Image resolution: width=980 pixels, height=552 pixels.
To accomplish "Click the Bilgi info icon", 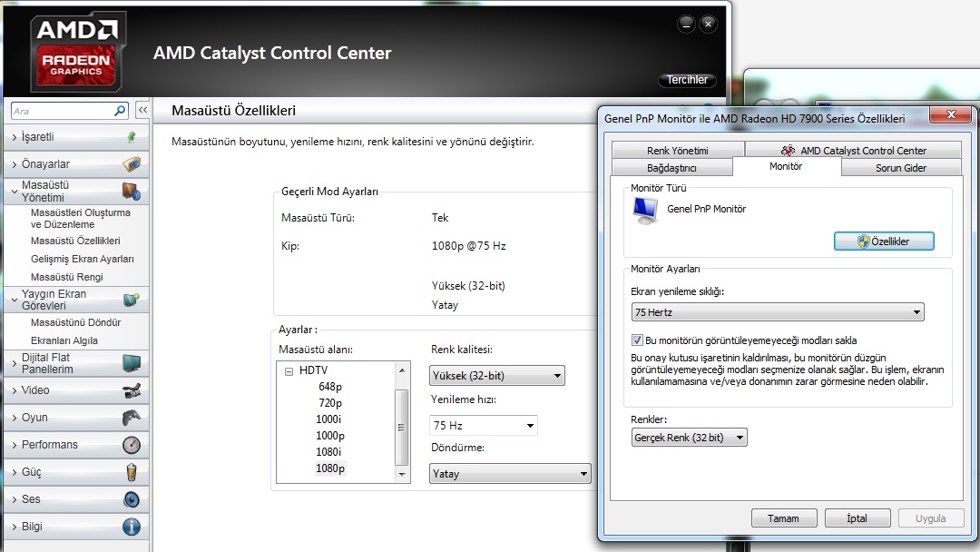I will pos(132,527).
